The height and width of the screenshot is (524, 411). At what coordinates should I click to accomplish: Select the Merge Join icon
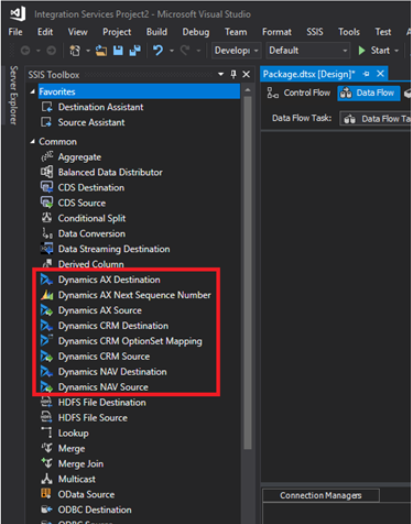pyautogui.click(x=47, y=463)
